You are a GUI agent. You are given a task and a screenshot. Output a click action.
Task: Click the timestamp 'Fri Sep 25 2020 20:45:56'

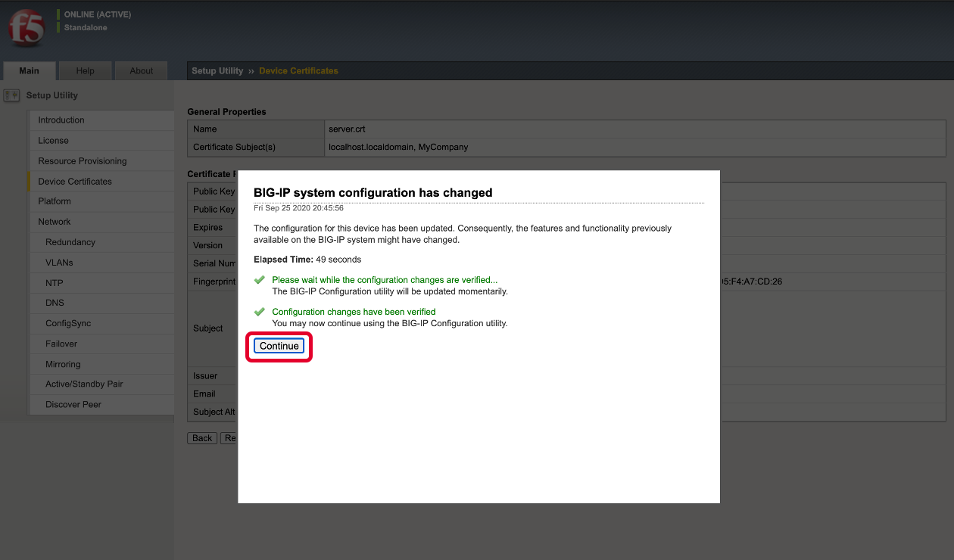(x=298, y=207)
